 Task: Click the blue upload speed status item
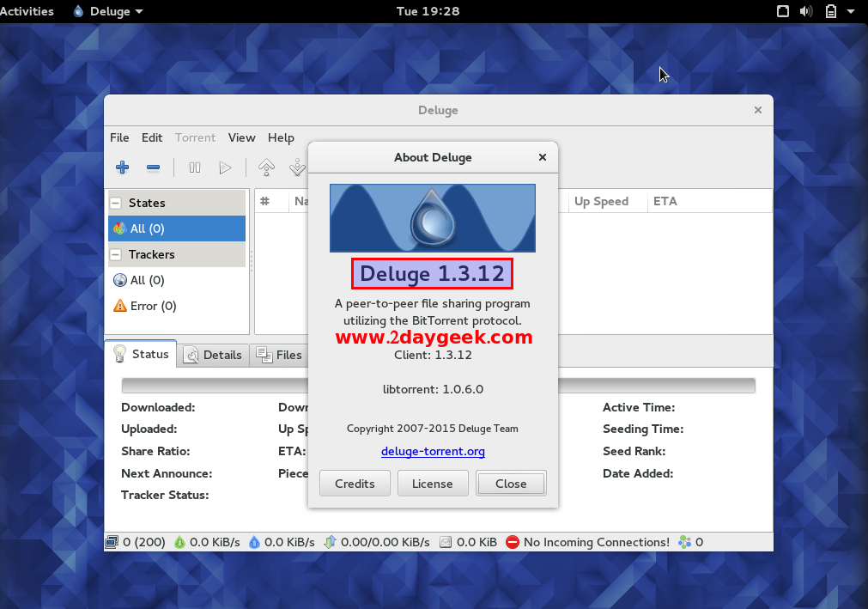click(x=282, y=542)
